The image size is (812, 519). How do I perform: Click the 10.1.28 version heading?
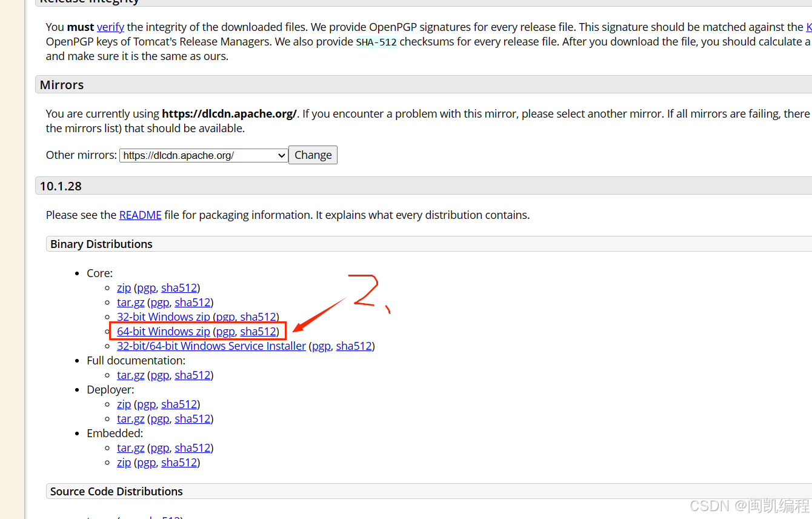click(61, 186)
